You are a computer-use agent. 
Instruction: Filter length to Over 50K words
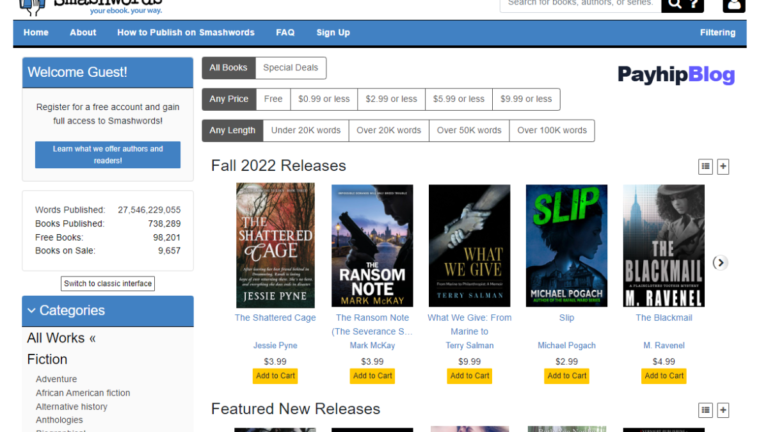tap(469, 130)
